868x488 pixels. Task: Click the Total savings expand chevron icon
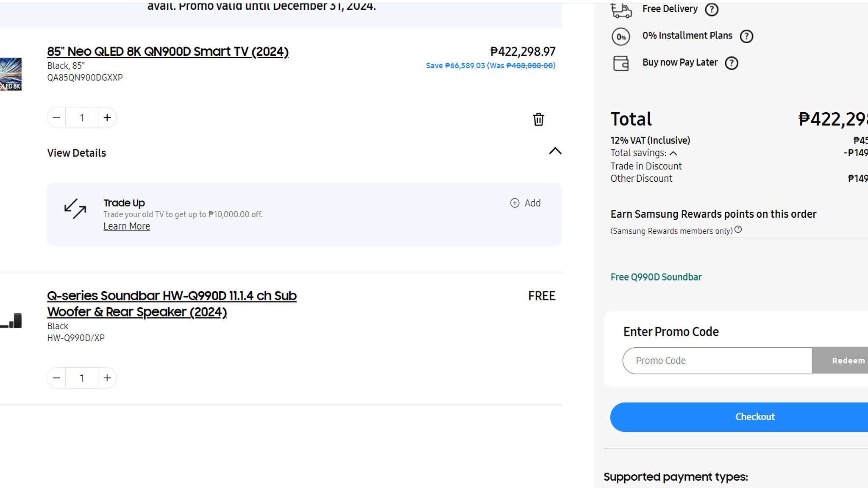point(673,153)
